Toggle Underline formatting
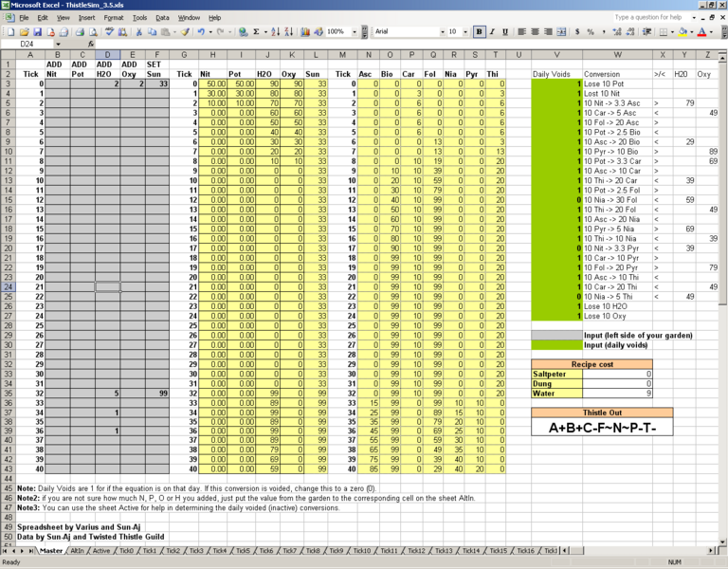Image resolution: width=728 pixels, height=569 pixels. [505, 31]
